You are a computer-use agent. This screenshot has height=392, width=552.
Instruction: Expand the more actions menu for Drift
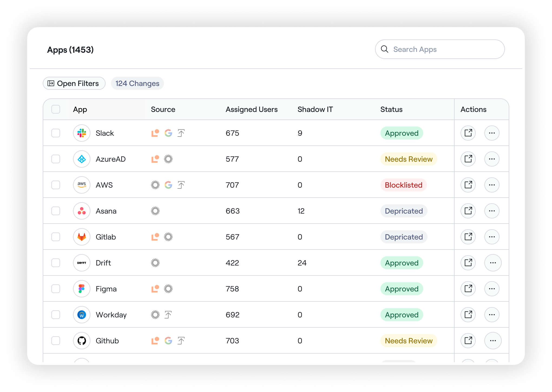point(493,263)
